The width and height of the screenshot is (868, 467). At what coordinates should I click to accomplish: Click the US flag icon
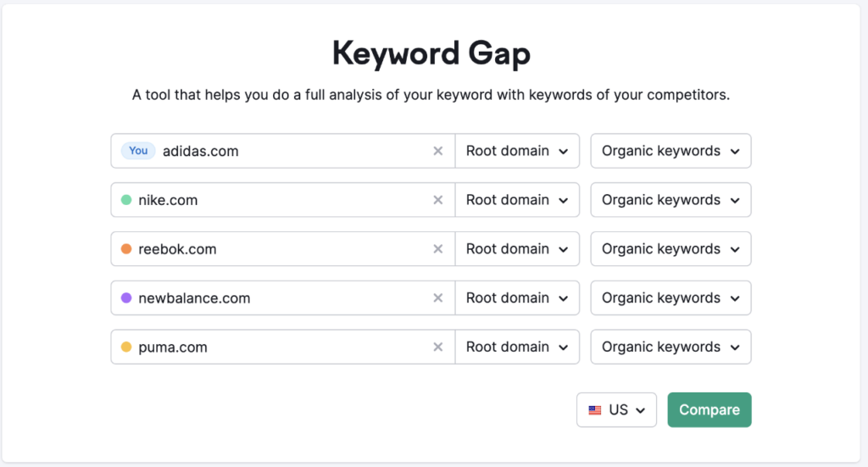(x=595, y=410)
